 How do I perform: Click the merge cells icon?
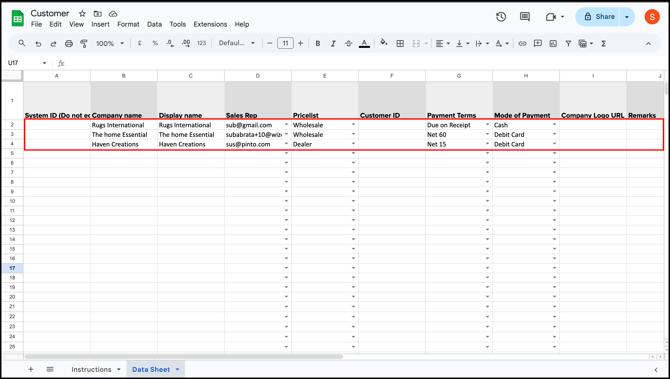[x=416, y=44]
